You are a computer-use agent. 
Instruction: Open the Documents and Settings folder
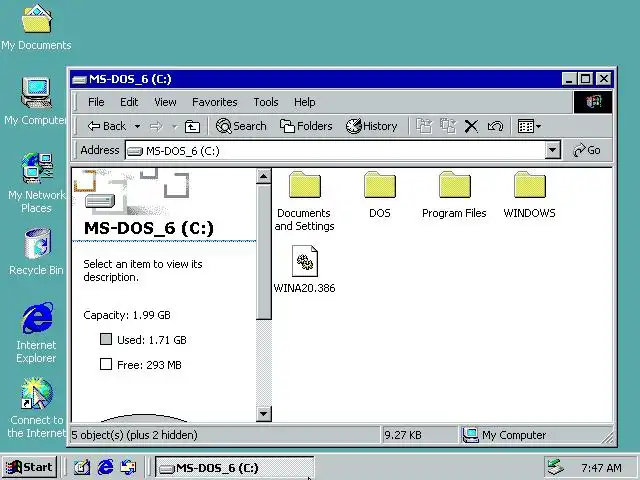click(304, 202)
